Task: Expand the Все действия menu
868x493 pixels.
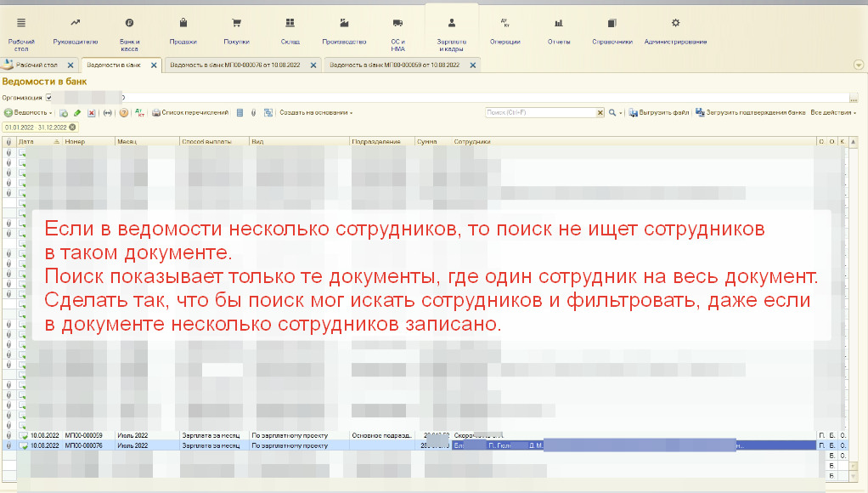Action: [x=834, y=112]
